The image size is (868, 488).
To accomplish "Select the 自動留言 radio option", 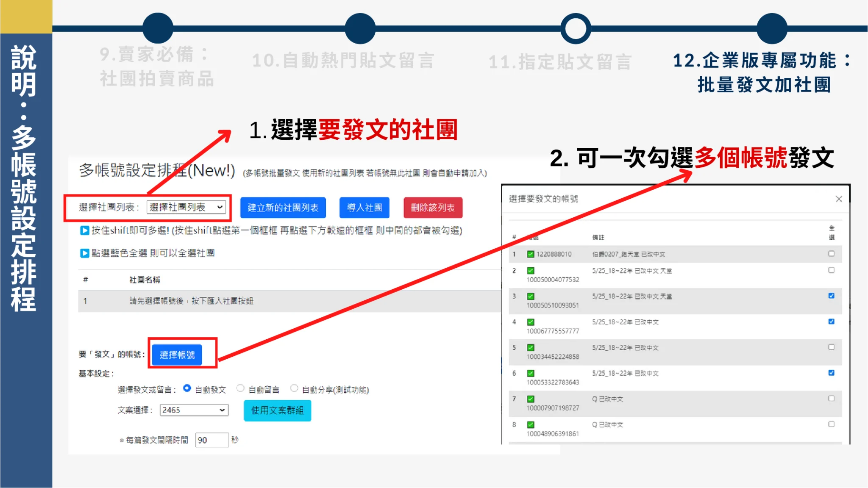I will 240,388.
